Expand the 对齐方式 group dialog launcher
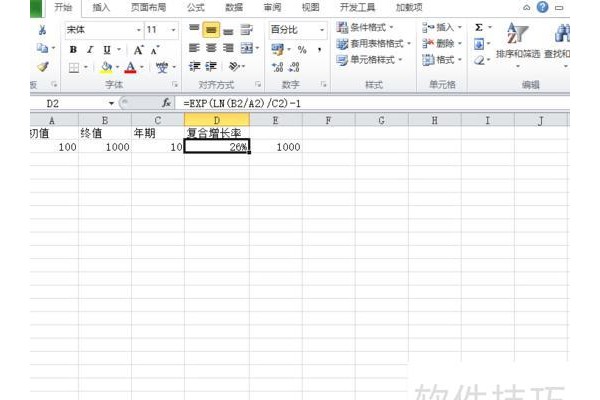This screenshot has height=400, width=600. coord(258,84)
